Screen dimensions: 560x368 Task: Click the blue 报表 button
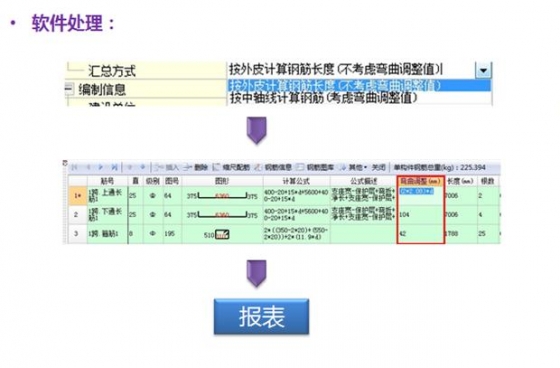[261, 317]
